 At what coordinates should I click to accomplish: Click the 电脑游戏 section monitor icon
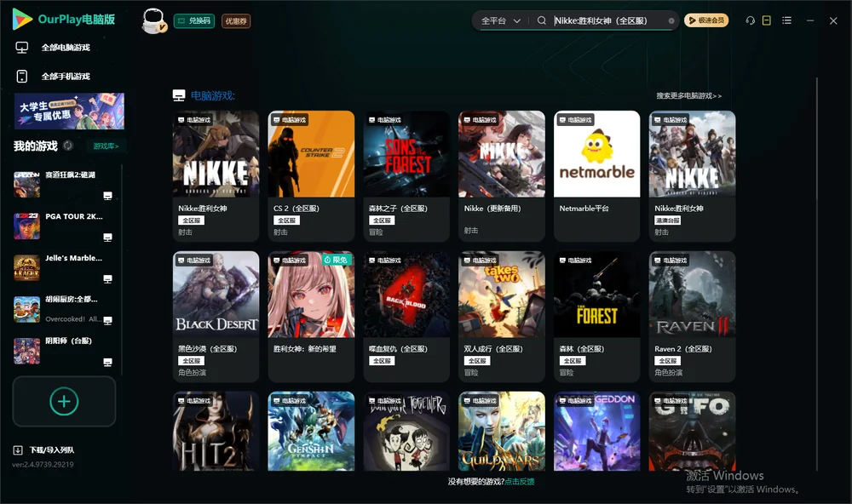(x=179, y=95)
